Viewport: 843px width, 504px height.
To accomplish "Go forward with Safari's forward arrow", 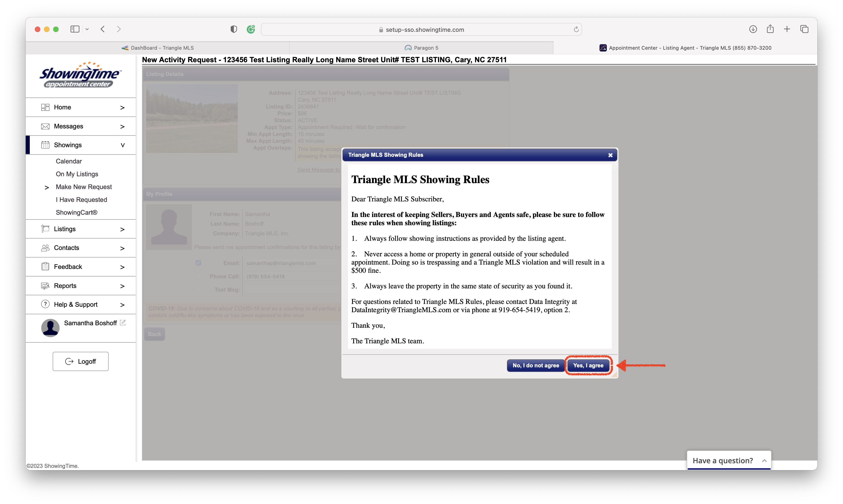I will [119, 29].
